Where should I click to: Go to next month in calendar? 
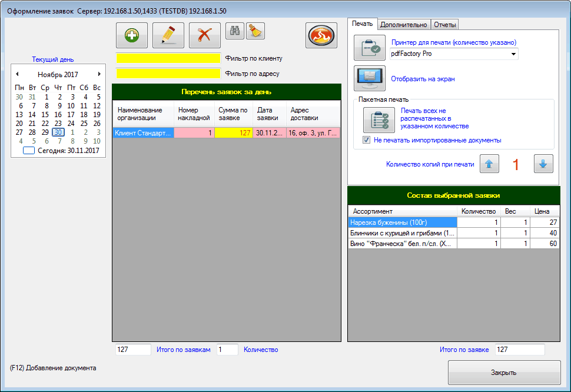point(99,74)
